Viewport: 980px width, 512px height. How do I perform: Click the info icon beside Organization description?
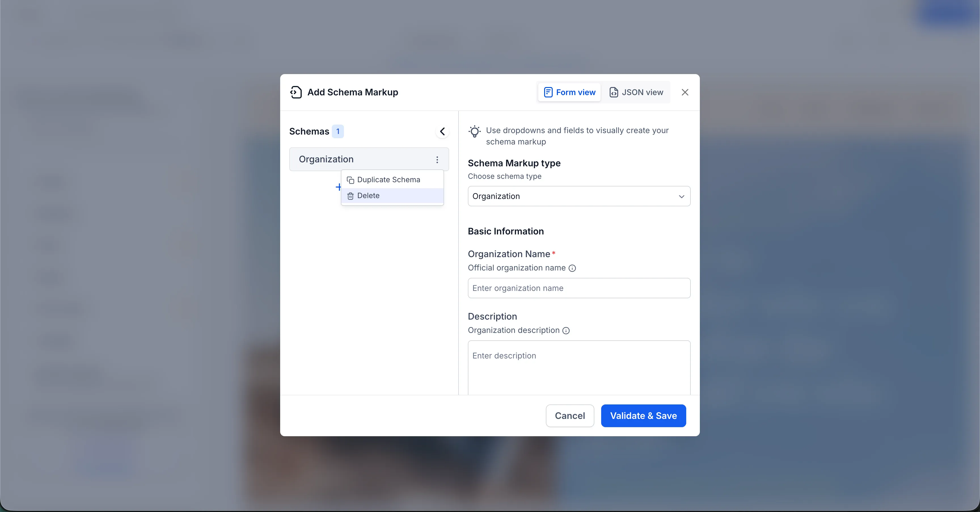(566, 330)
